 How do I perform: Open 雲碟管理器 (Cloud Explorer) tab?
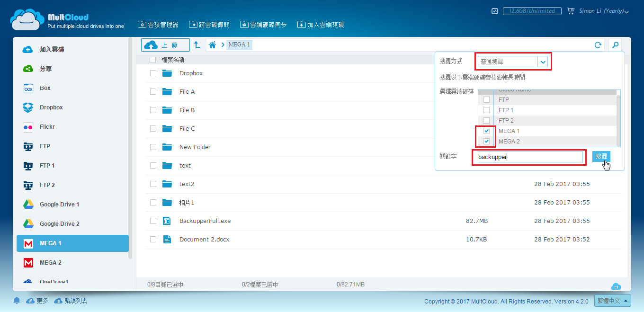click(x=158, y=25)
